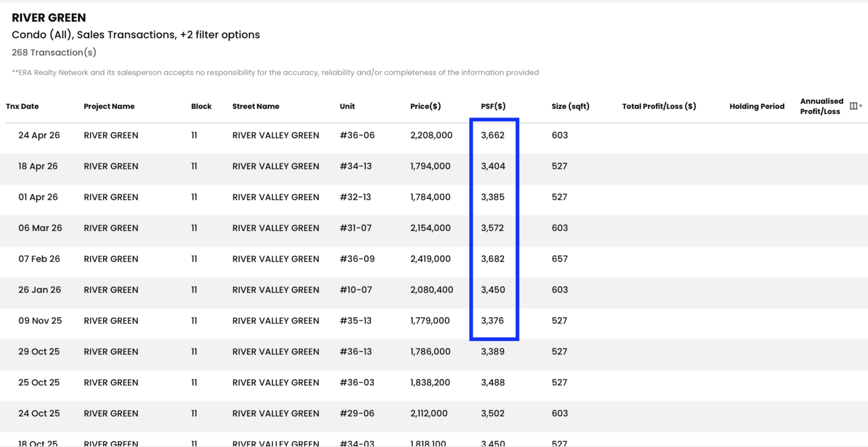Sort by Total Profit/Loss ($) header

659,106
